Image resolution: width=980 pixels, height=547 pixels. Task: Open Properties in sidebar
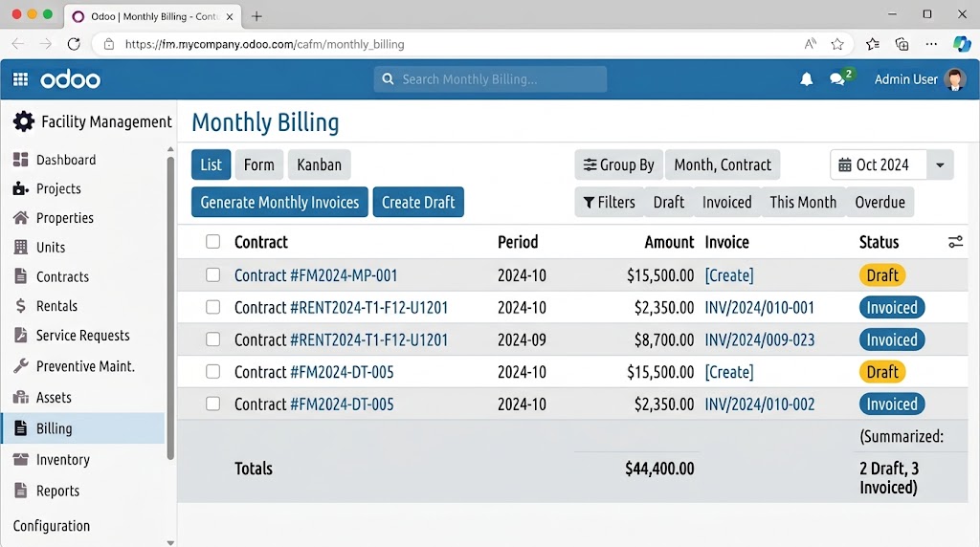pos(64,218)
